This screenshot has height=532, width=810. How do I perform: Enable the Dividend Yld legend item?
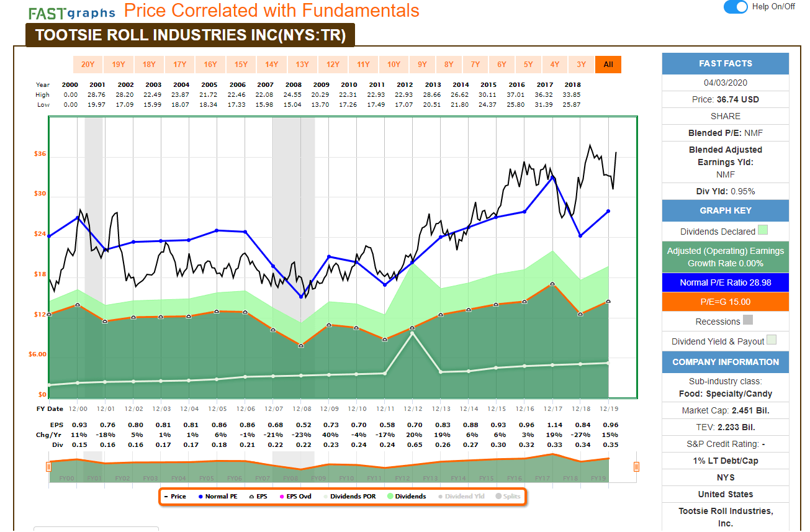pos(461,497)
